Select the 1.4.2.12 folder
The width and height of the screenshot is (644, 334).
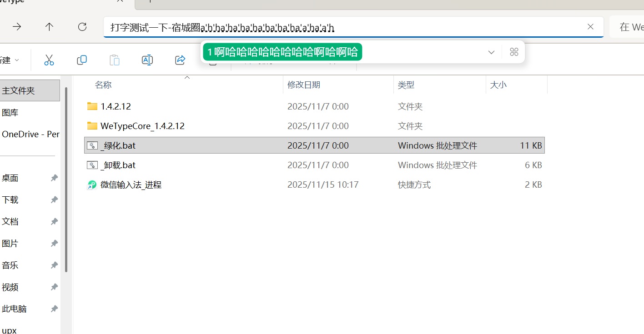(116, 106)
